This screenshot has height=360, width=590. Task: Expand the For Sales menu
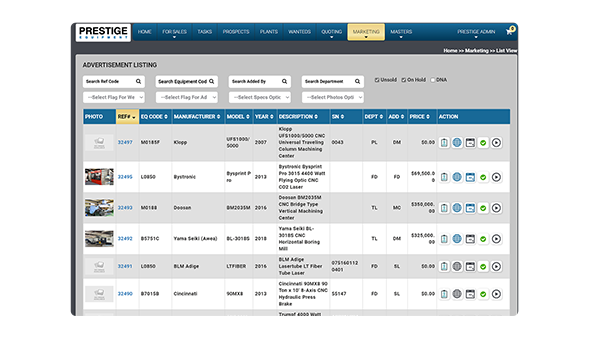click(x=174, y=32)
